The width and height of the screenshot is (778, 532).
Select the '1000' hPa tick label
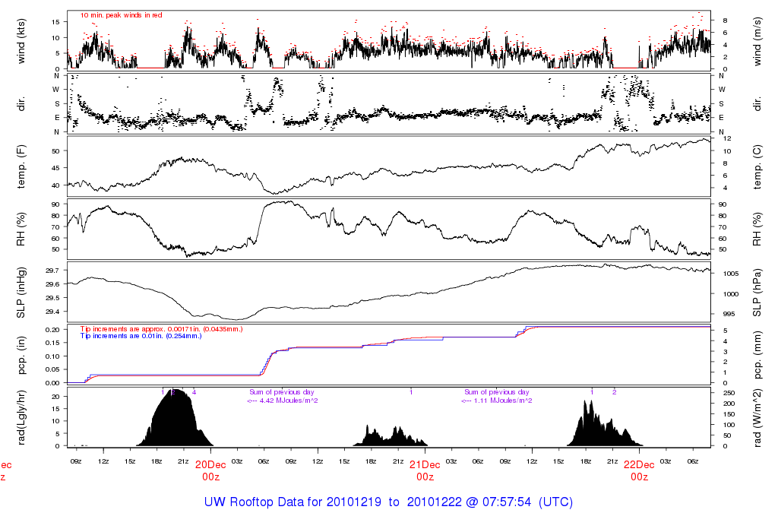pyautogui.click(x=730, y=294)
